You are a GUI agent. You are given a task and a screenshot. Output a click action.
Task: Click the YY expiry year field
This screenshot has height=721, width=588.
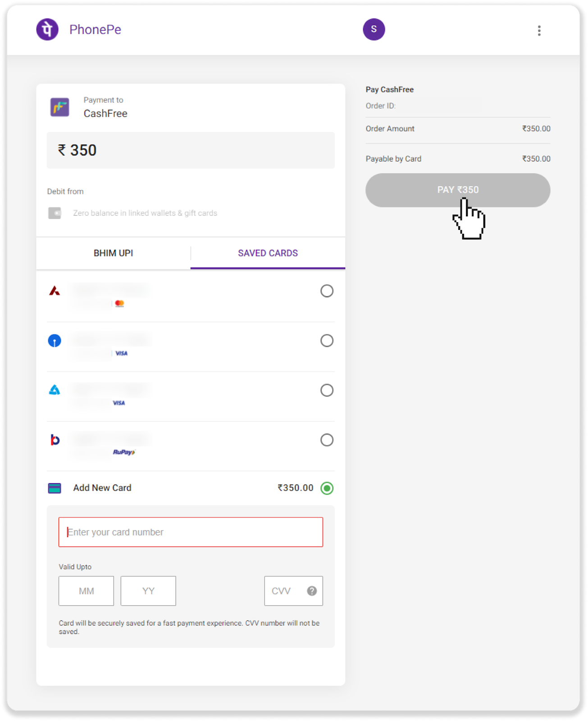148,591
